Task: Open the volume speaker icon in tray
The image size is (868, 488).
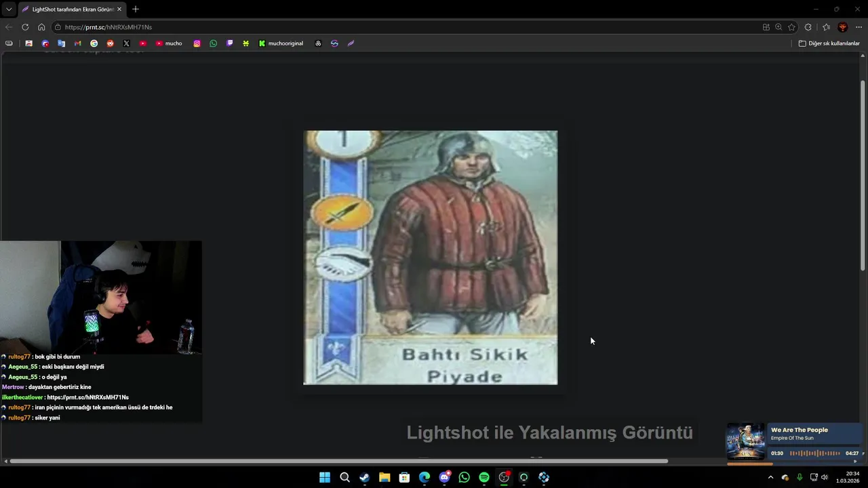Action: pos(825,477)
